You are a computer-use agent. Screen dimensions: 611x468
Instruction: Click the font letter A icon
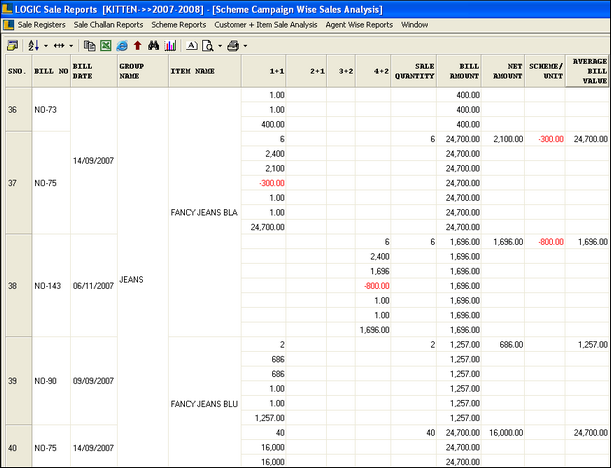point(191,46)
